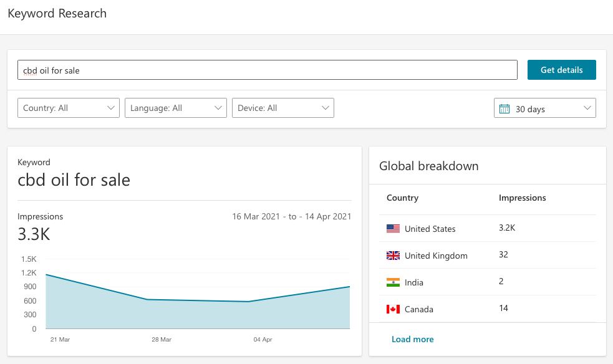Click the 1.2K y-axis label
Screen dimensions: 613x364
click(x=29, y=272)
